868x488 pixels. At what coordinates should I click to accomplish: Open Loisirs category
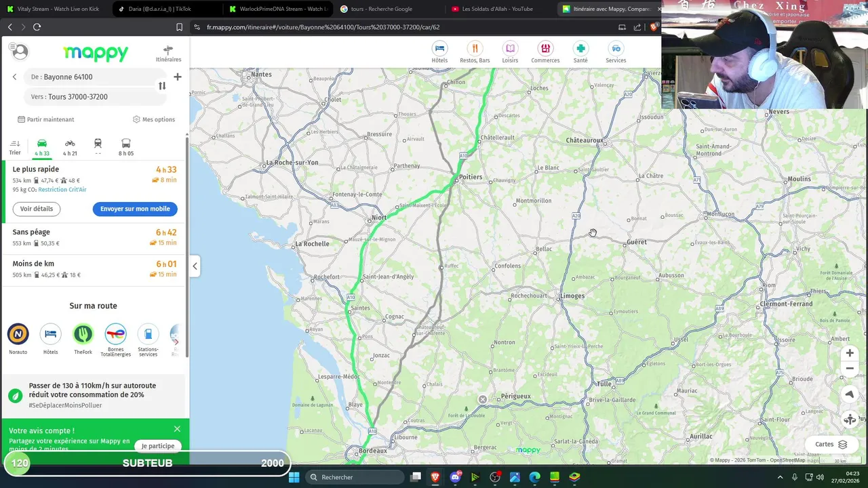510,52
